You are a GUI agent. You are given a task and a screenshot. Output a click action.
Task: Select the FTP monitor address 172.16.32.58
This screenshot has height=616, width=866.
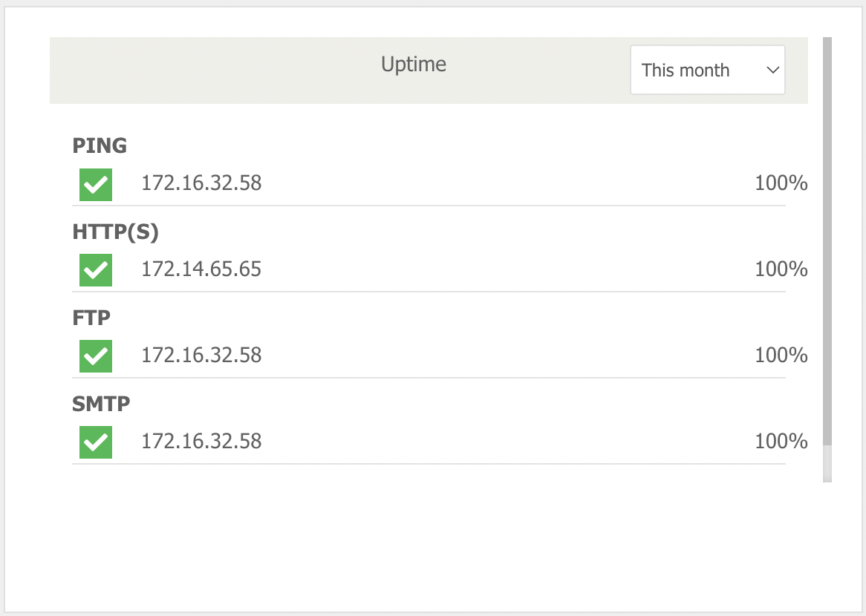[201, 355]
